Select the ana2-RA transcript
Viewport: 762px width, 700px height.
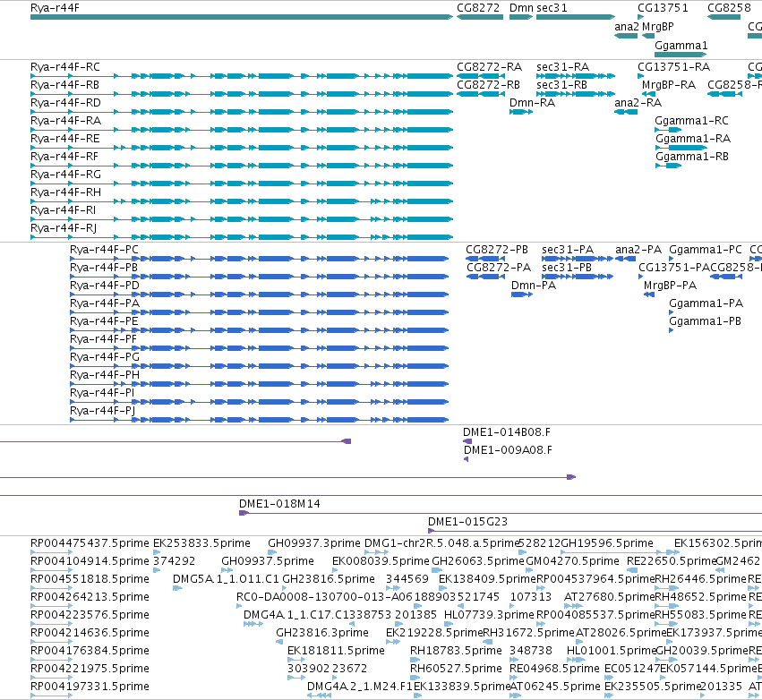626,112
